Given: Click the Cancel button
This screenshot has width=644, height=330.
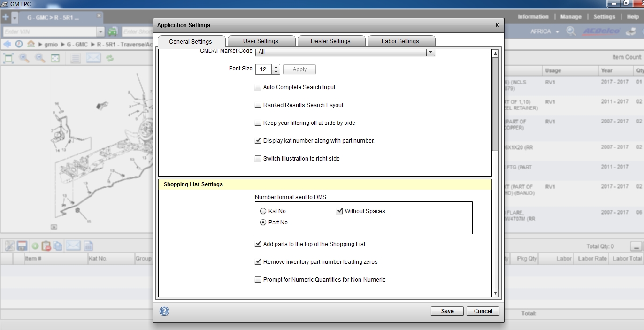Looking at the screenshot, I should (483, 311).
